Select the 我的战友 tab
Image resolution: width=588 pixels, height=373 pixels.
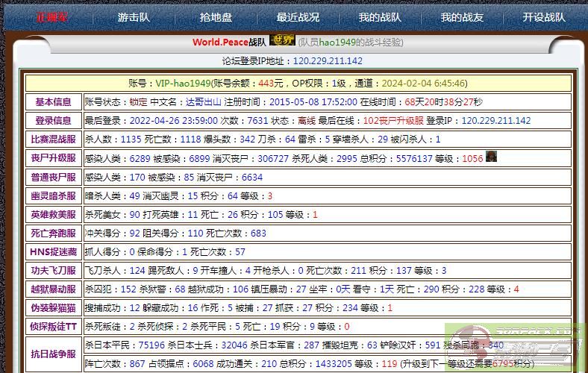[x=462, y=17]
